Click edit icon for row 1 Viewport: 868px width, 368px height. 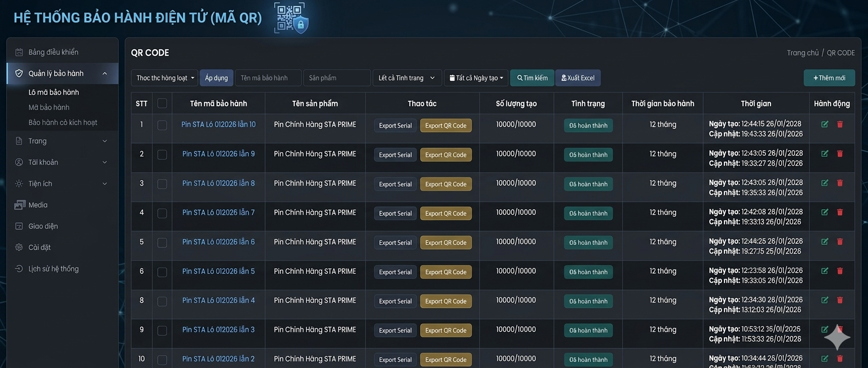(825, 124)
